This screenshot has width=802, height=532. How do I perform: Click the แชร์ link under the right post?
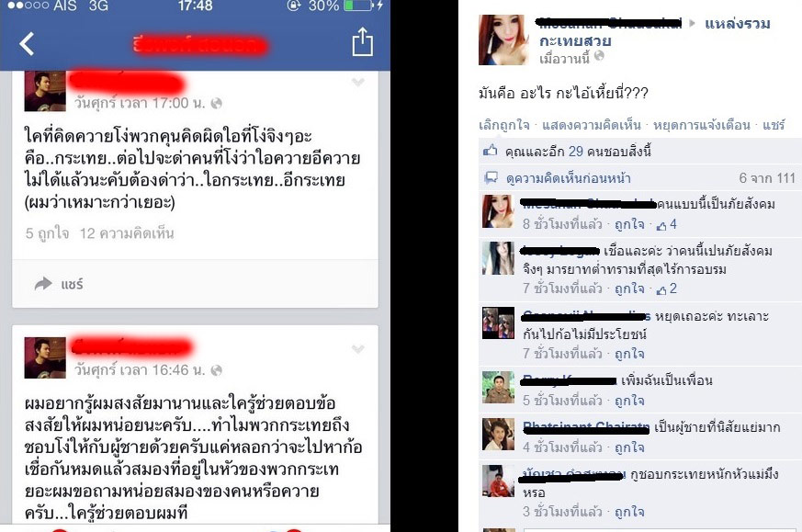774,125
